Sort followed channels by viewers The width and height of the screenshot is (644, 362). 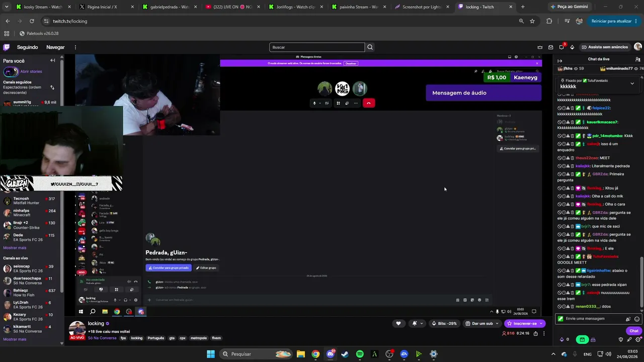pyautogui.click(x=52, y=87)
